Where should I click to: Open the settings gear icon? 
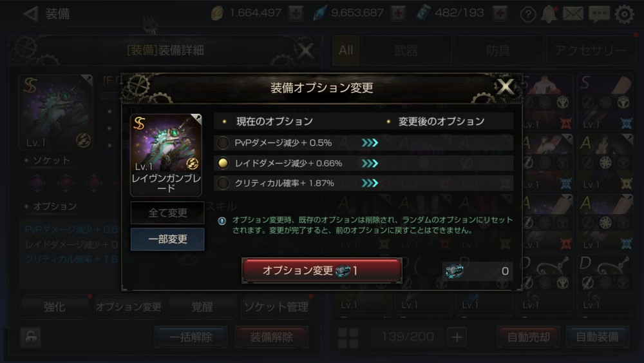624,14
